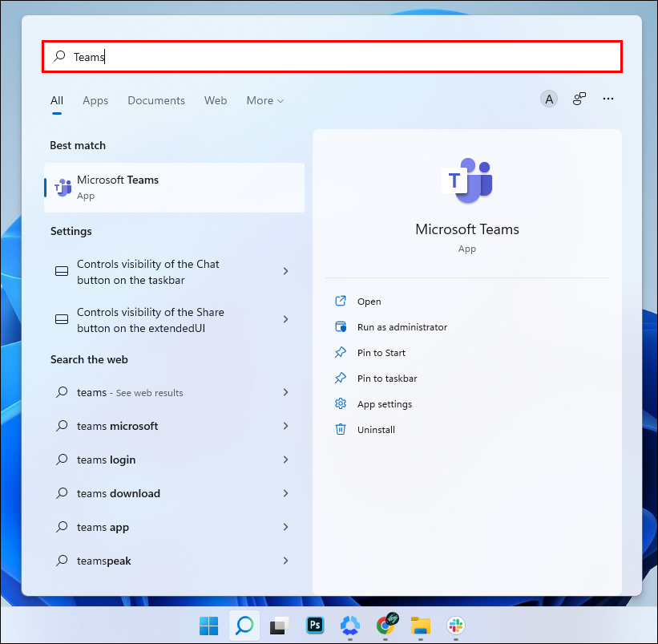Image resolution: width=658 pixels, height=644 pixels.
Task: Open the Windows Start button
Action: pos(208,626)
